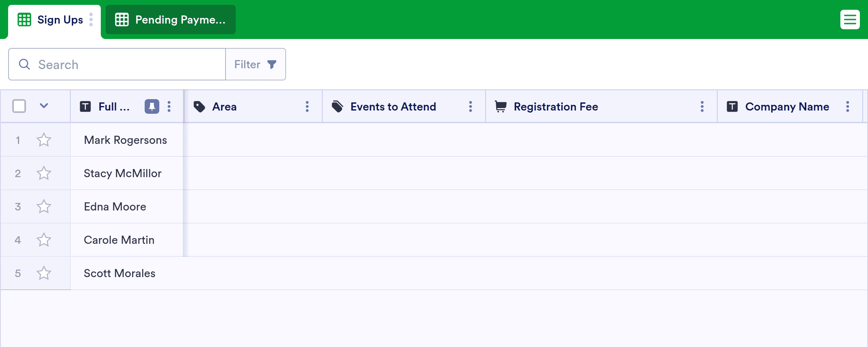Open Sign Ups tab options dots

(91, 20)
